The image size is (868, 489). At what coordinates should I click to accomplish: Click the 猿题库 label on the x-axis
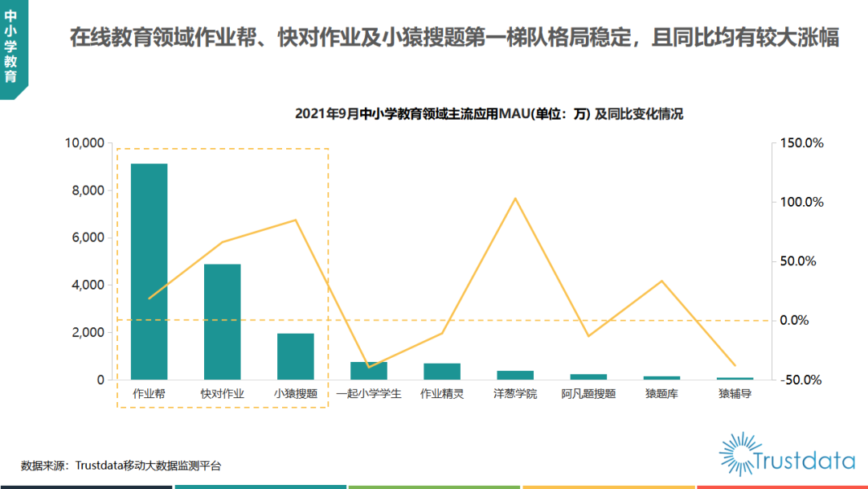[661, 394]
